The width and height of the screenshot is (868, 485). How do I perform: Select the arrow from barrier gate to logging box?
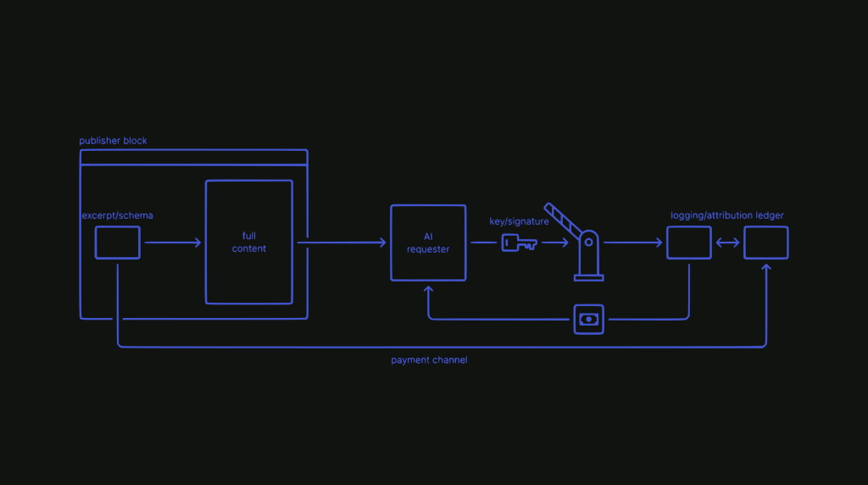pyautogui.click(x=633, y=243)
